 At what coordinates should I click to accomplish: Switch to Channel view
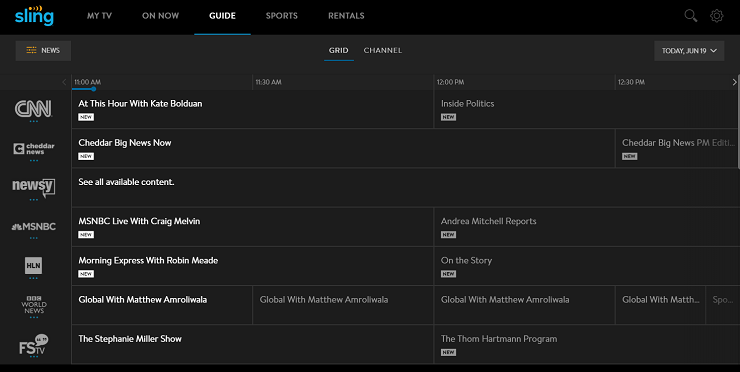pos(383,51)
